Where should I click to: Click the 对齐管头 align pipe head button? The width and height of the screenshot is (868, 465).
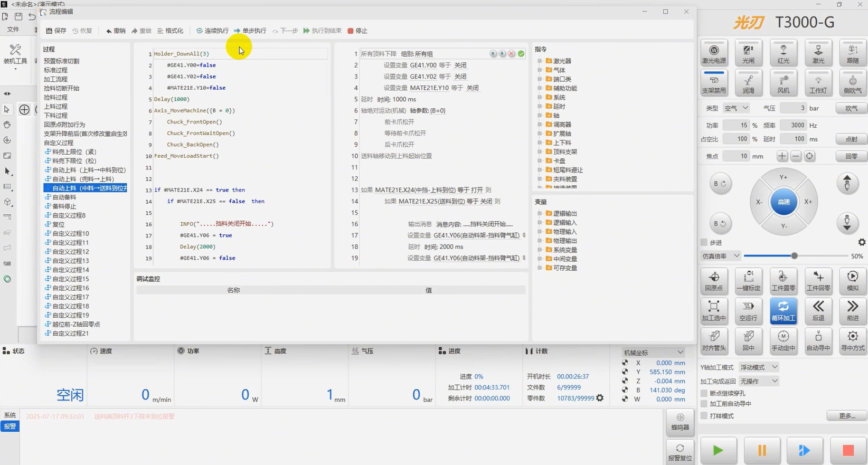click(714, 341)
